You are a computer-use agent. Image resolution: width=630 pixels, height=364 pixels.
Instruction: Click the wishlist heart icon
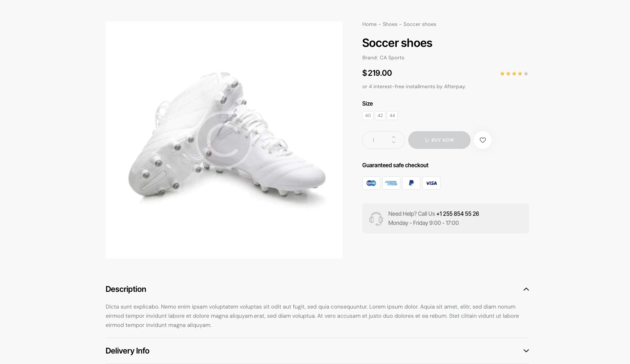click(482, 140)
